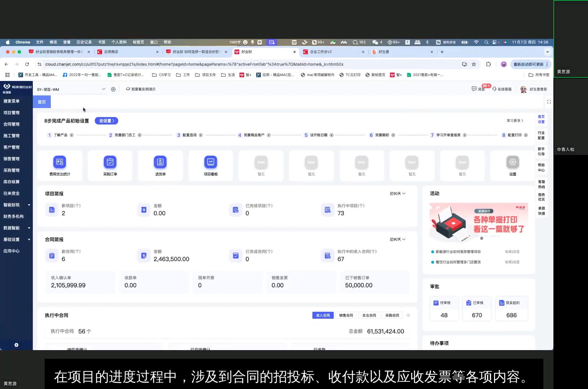Start a chat via 在线客服 icon

click(x=502, y=89)
